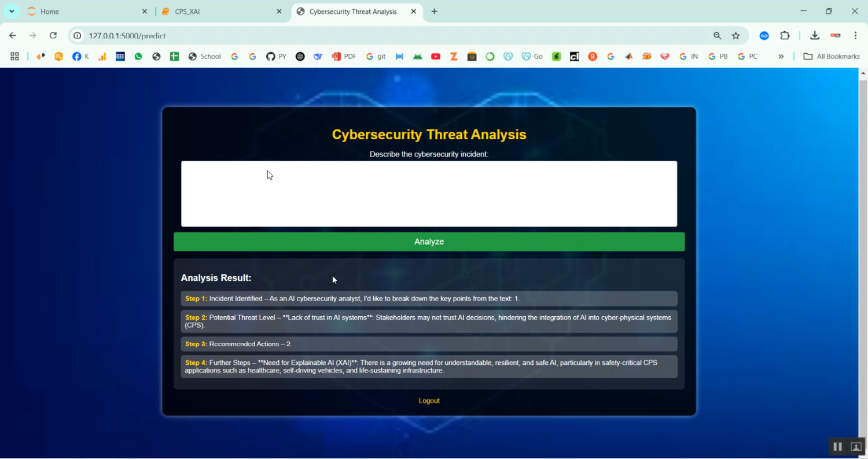This screenshot has height=459, width=868.
Task: Reload the current page
Action: pyautogui.click(x=53, y=36)
